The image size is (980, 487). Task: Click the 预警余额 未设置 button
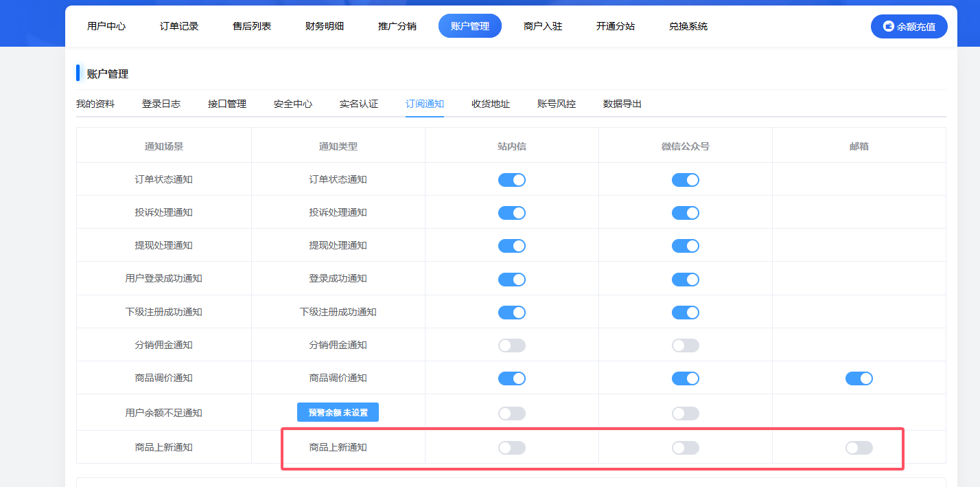click(x=338, y=412)
